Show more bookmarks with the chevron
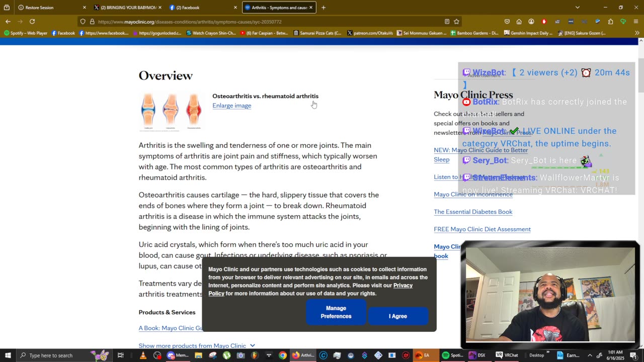 point(637,33)
